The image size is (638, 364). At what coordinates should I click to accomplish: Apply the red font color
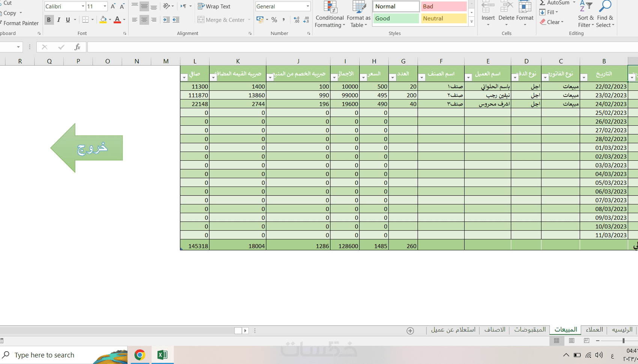pyautogui.click(x=117, y=20)
